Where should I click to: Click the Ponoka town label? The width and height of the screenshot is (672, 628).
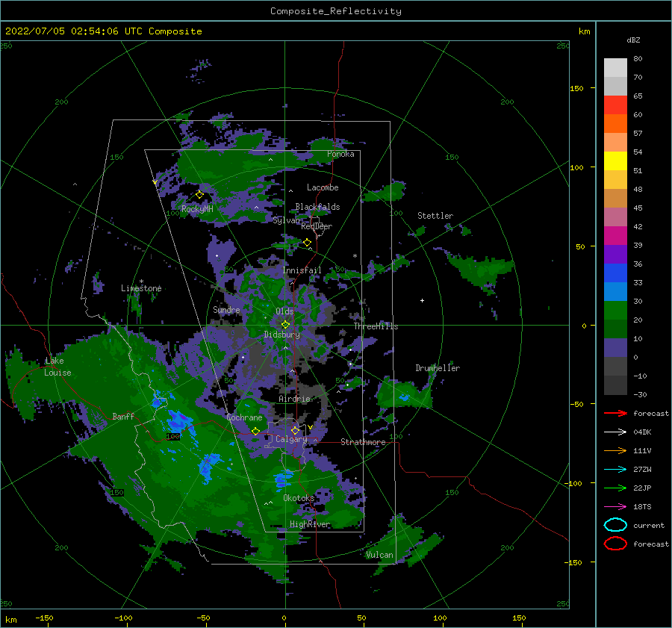(x=340, y=154)
